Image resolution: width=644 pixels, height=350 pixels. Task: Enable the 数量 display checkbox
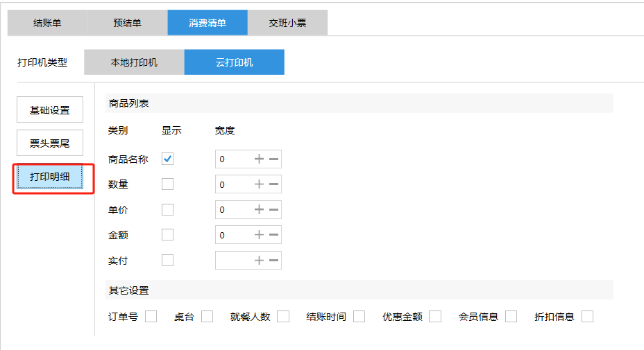[x=167, y=184]
